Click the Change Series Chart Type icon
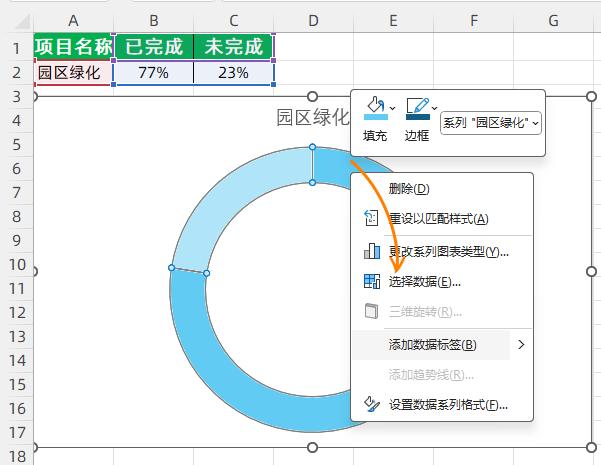 coord(372,251)
